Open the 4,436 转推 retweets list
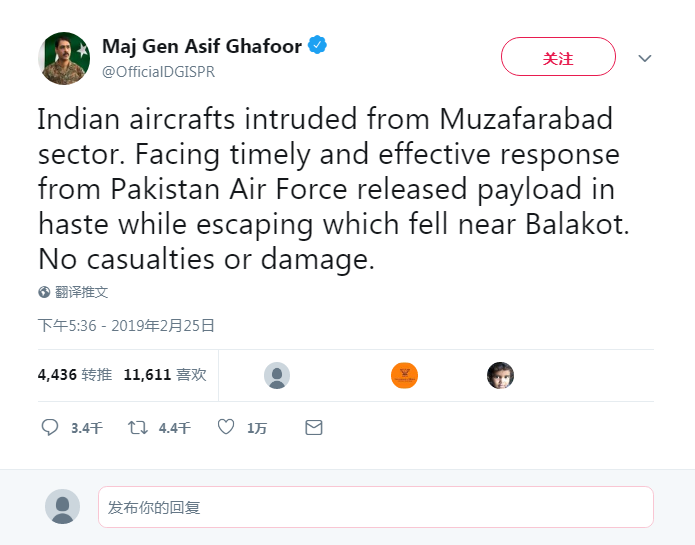 (74, 375)
